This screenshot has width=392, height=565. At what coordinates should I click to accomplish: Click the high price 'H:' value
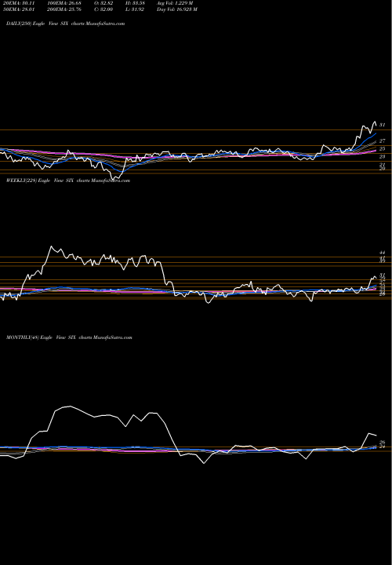click(136, 3)
